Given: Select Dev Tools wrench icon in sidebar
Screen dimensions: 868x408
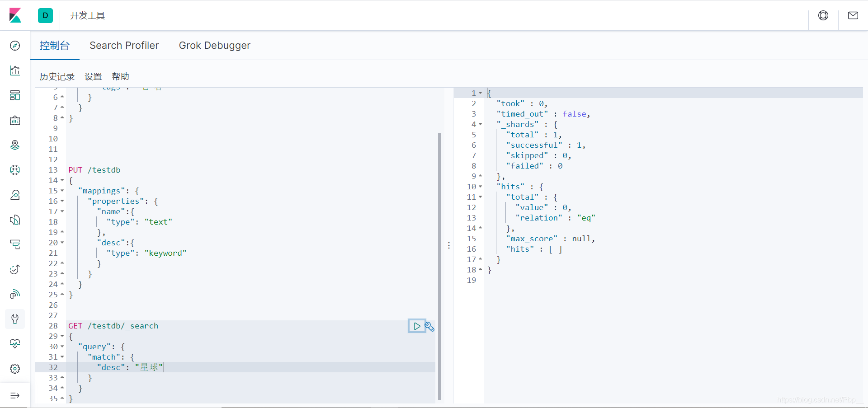Looking at the screenshot, I should (15, 319).
